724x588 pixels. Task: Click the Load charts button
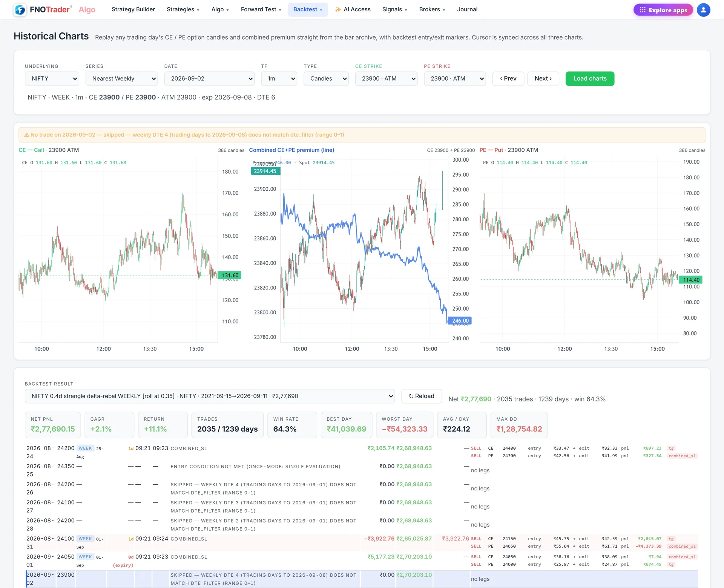[x=590, y=78]
